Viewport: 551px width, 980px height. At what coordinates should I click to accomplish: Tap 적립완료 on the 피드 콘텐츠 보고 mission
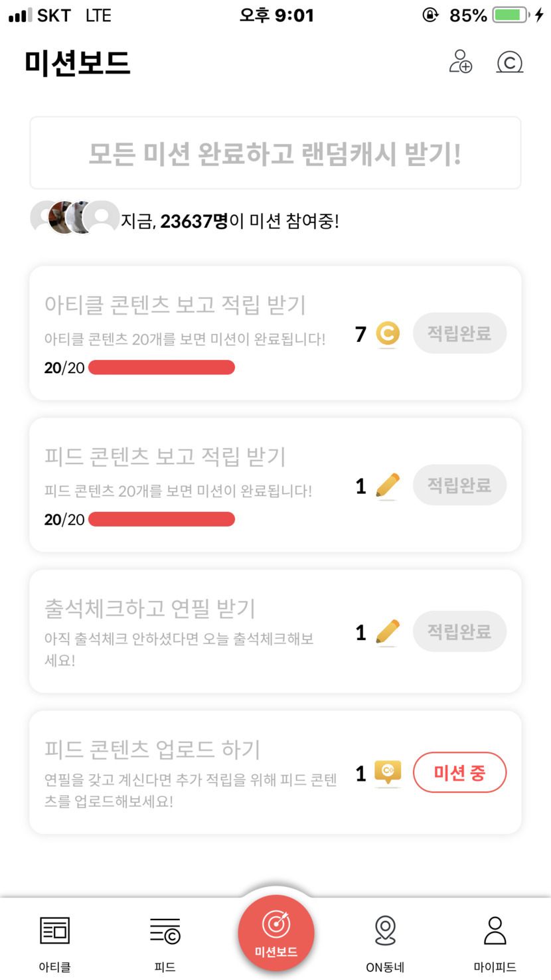pyautogui.click(x=459, y=485)
